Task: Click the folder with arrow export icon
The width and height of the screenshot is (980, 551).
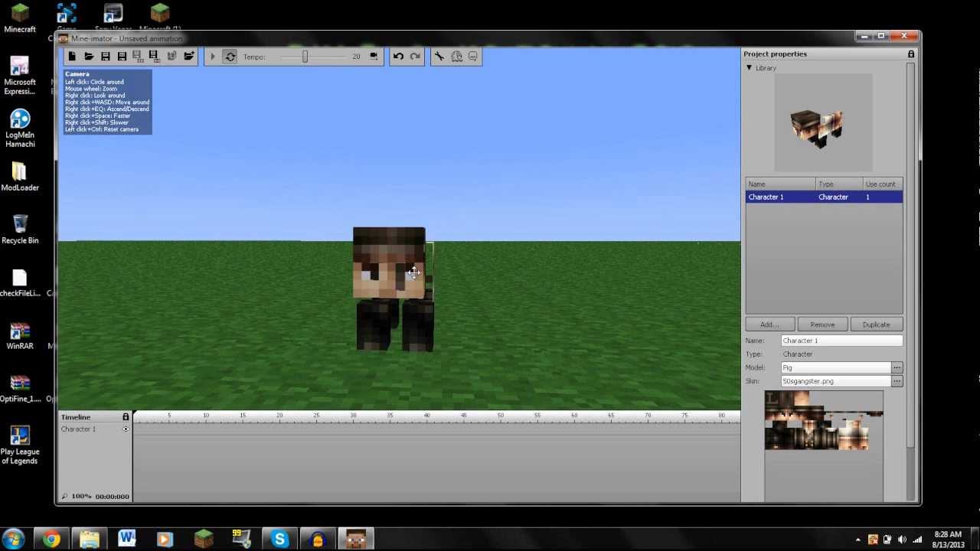Action: pyautogui.click(x=188, y=57)
